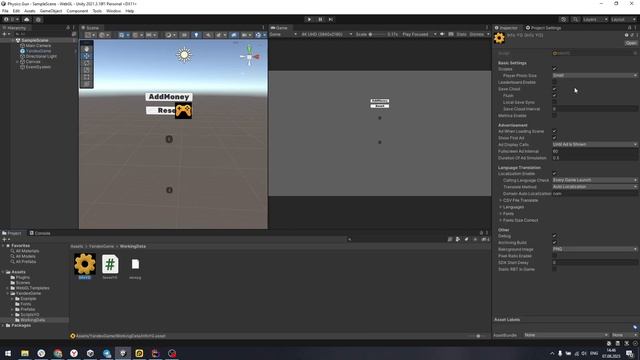Viewport: 640px width, 360px height.
Task: Open Background Image dropdown
Action: point(595,249)
